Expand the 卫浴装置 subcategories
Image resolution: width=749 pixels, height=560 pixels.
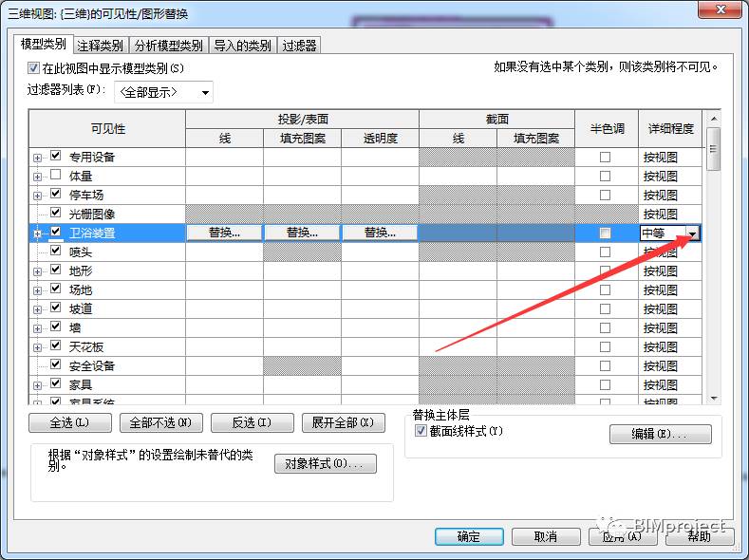[x=37, y=233]
